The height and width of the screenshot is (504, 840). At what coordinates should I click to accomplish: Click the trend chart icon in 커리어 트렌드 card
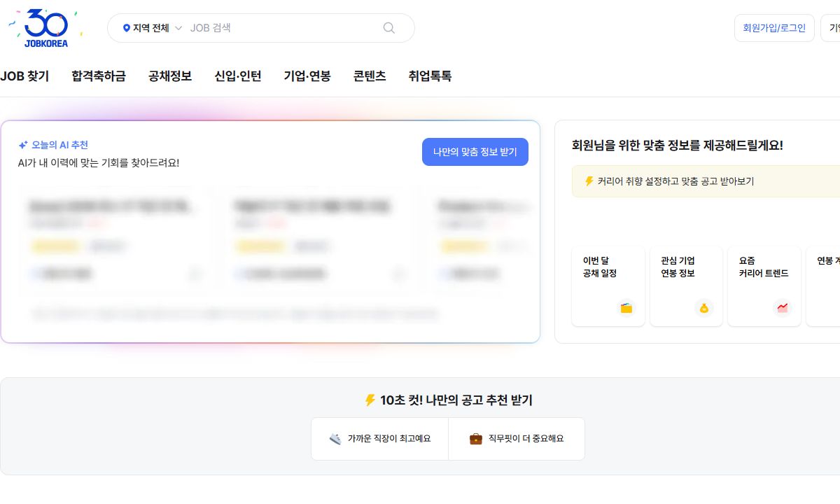click(783, 308)
